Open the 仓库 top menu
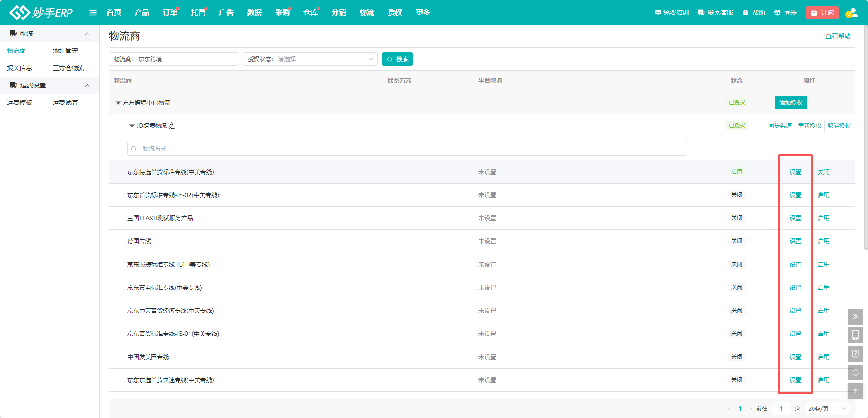 pos(310,13)
